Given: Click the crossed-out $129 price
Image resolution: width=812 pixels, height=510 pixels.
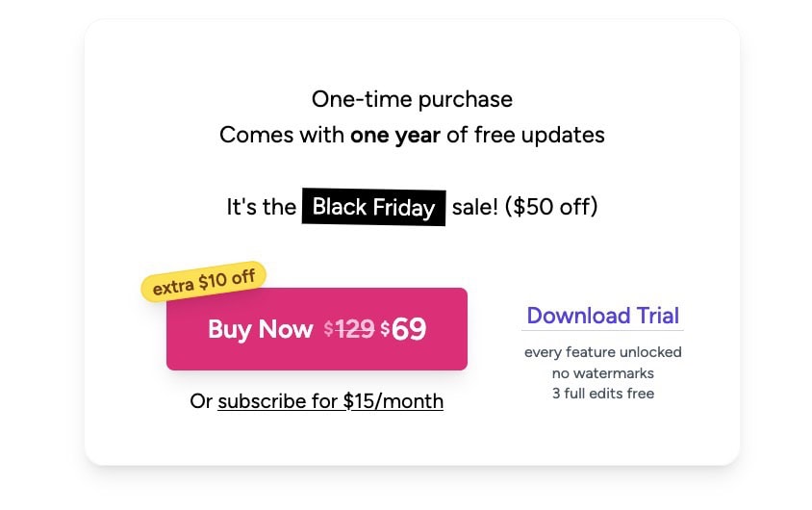Looking at the screenshot, I should [349, 329].
